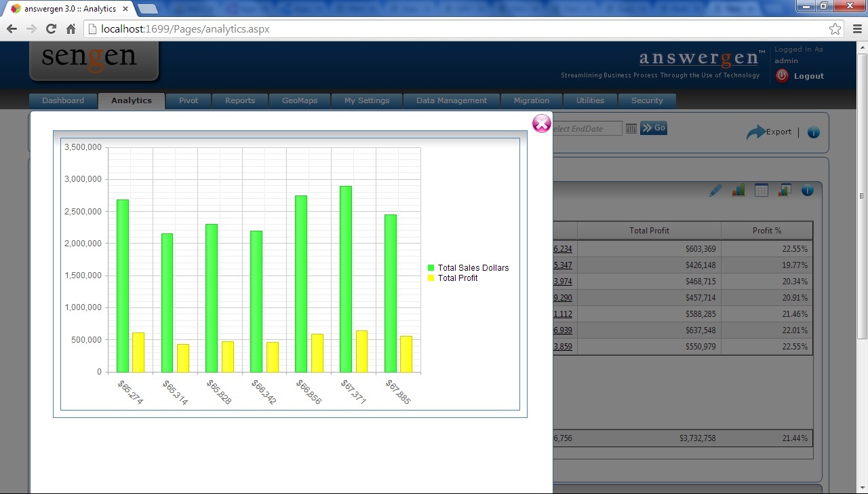Open the Pivot tab
The width and height of the screenshot is (868, 494).
click(189, 100)
